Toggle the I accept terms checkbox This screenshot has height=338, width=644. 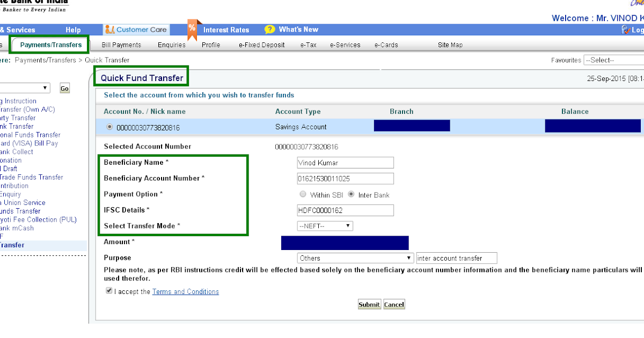point(109,291)
